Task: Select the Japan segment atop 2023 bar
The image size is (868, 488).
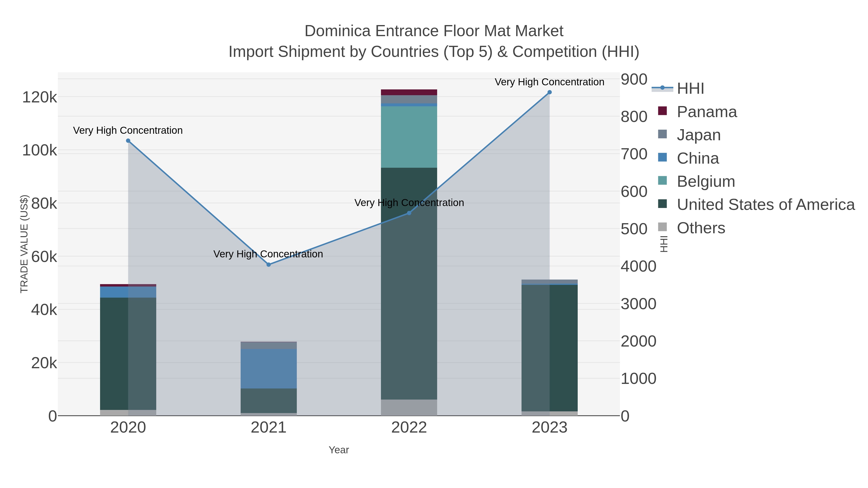Action: click(549, 282)
